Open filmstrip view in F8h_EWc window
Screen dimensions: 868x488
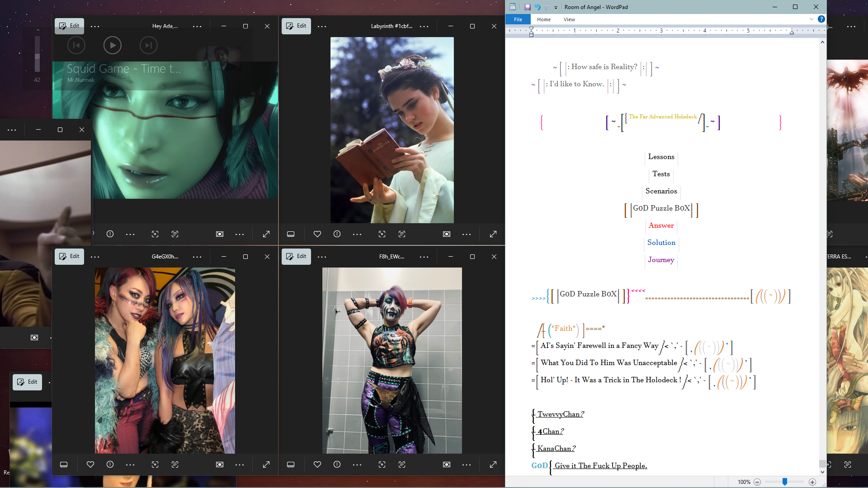pyautogui.click(x=291, y=465)
